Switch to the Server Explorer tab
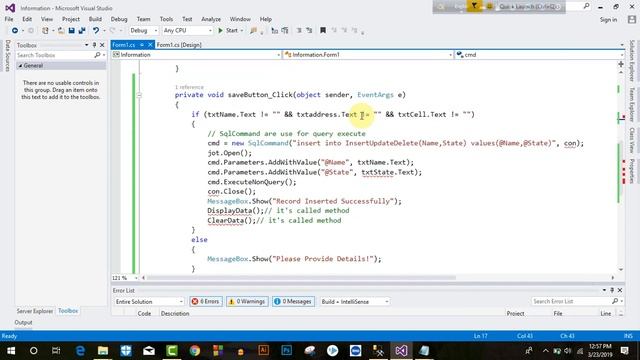 click(35, 311)
